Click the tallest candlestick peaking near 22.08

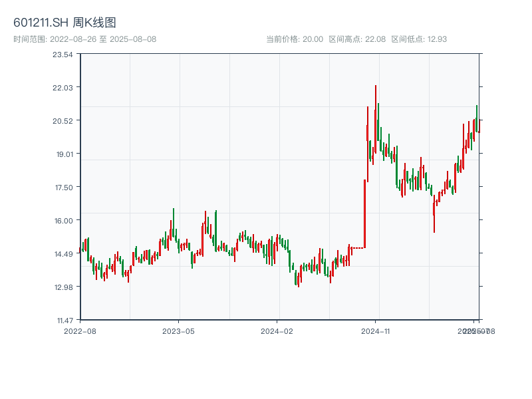click(x=376, y=119)
